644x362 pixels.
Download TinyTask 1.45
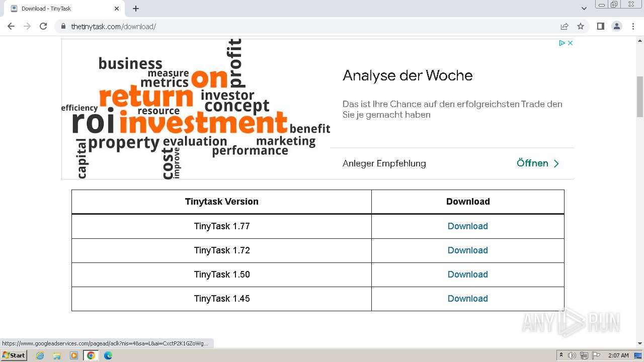pyautogui.click(x=468, y=299)
